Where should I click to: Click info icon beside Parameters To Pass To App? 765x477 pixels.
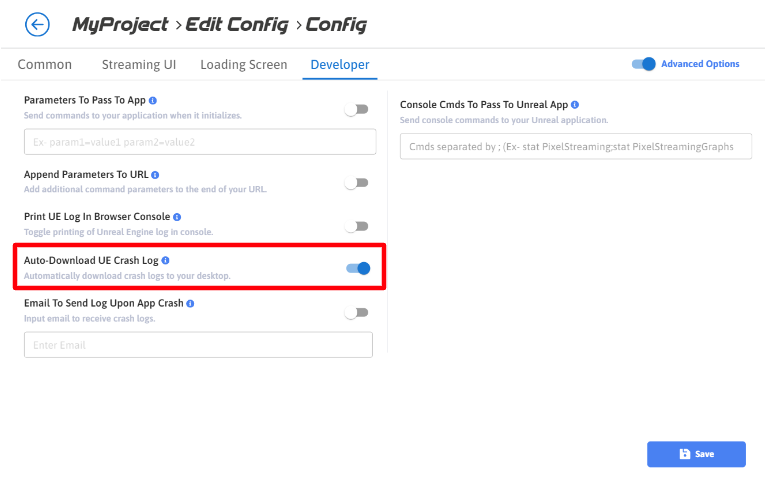click(153, 101)
